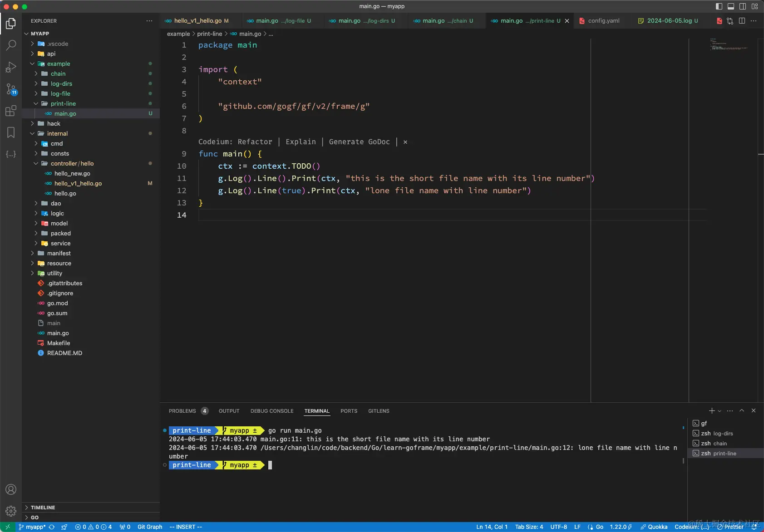Image resolution: width=764 pixels, height=532 pixels.
Task: Close the bottom panel
Action: point(754,411)
